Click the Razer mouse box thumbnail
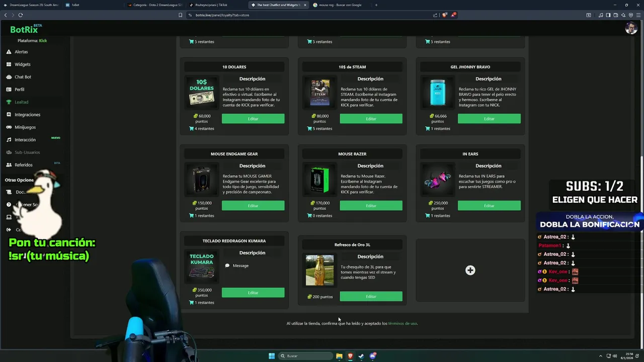Viewport: 644px width, 362px height. (x=319, y=179)
